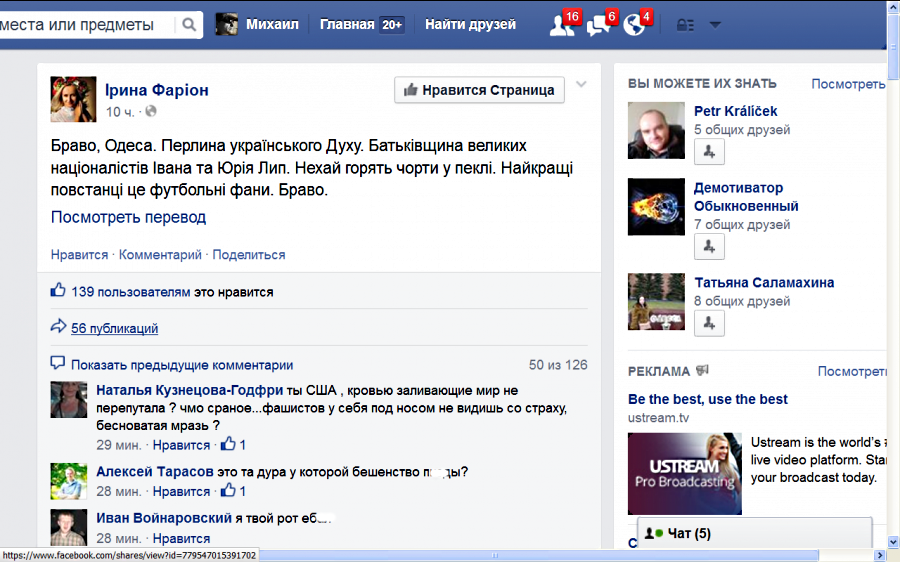Viewport: 900px width, 562px height.
Task: Click the privacy shortcuts lock icon
Action: (x=685, y=25)
